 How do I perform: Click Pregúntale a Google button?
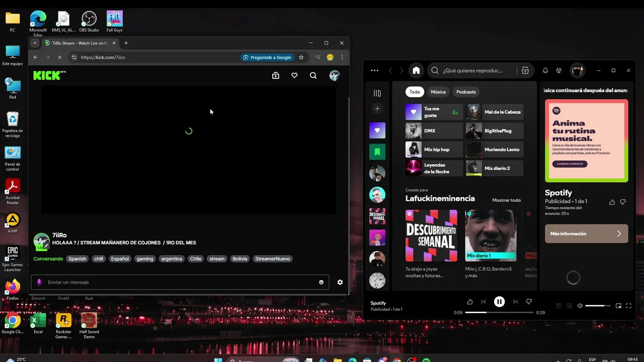267,57
